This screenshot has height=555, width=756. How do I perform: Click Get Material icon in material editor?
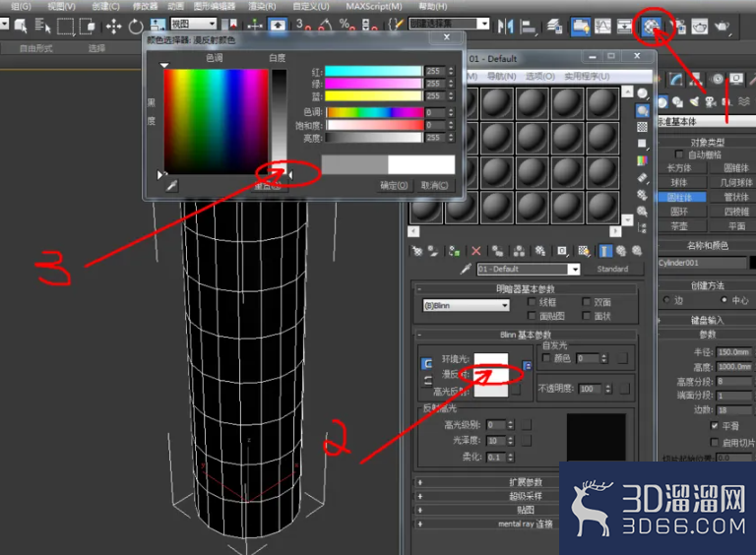417,251
